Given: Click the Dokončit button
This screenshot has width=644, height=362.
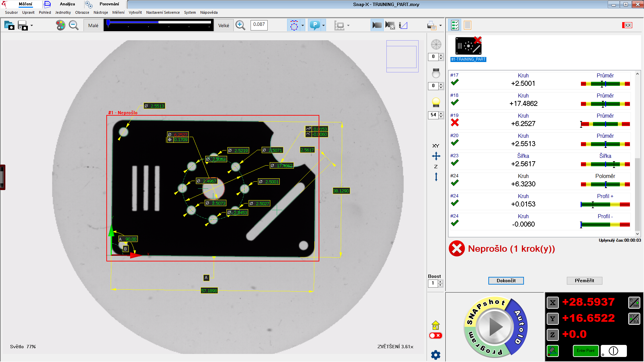Looking at the screenshot, I should pos(506,281).
